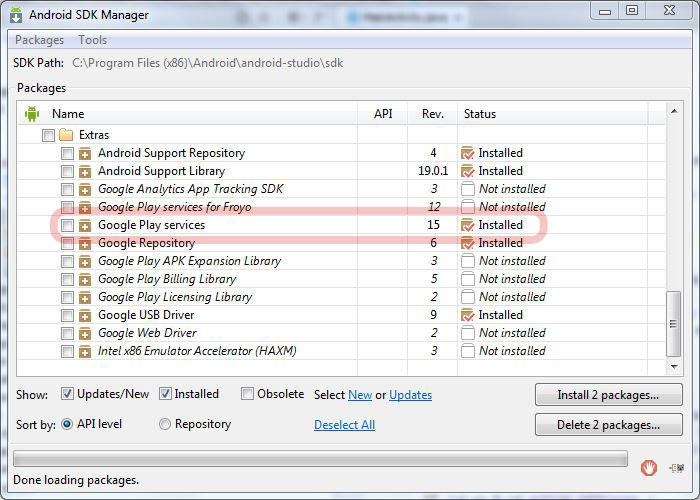
Task: Open the Tools menu
Action: [x=93, y=40]
